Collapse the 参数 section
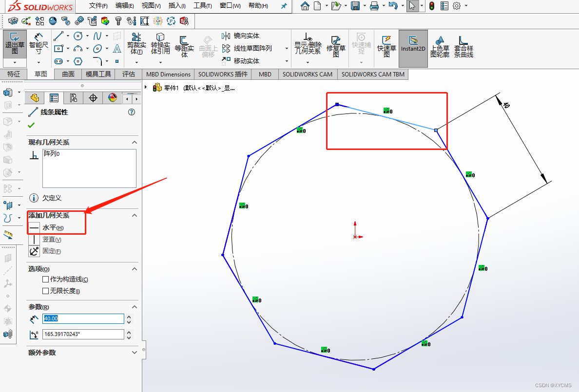Viewport: 579px width, 392px height. click(135, 307)
